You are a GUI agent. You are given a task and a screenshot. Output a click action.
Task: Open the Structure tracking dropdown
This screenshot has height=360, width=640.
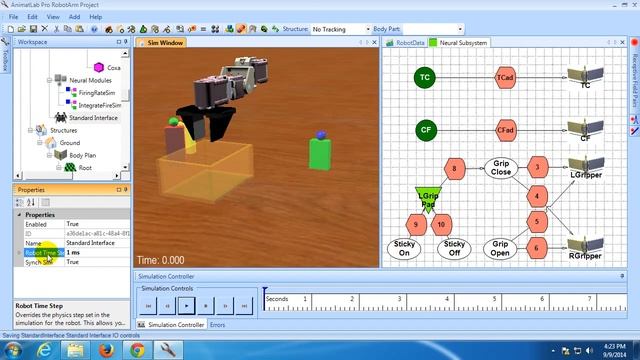(x=367, y=29)
